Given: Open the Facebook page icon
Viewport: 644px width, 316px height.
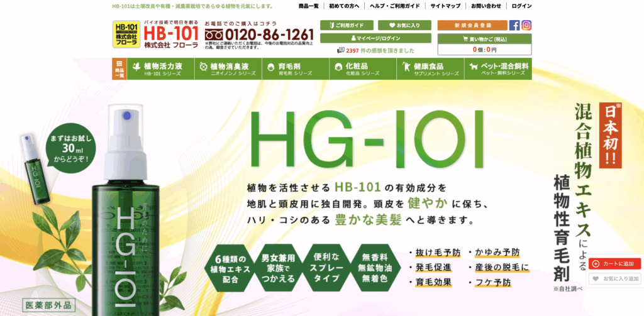Looking at the screenshot, I should click(x=514, y=26).
